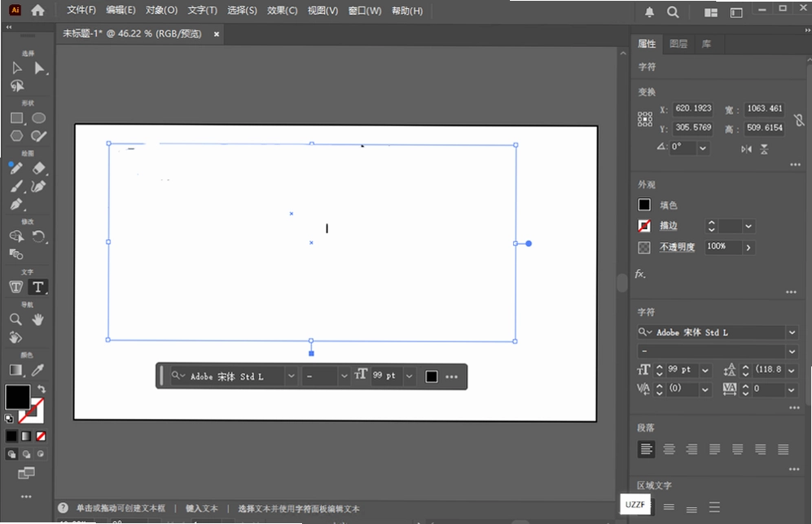Expand tracking value dropdown
This screenshot has height=524, width=812.
(792, 390)
